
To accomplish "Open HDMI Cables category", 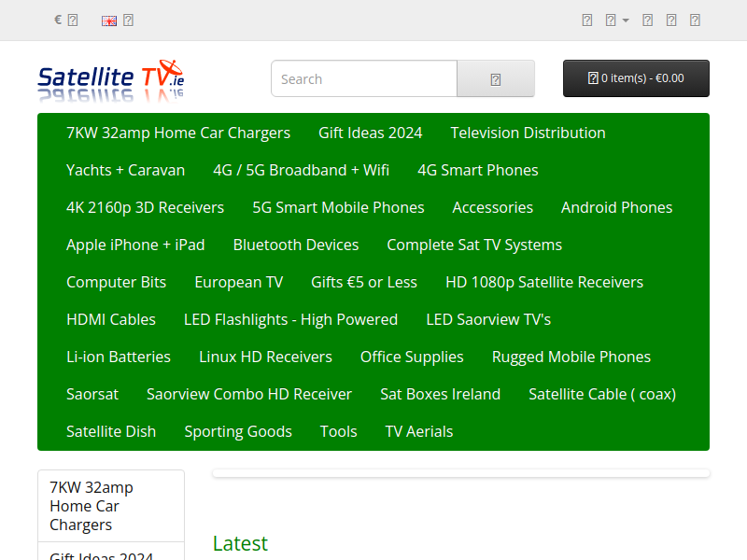I will [x=111, y=319].
